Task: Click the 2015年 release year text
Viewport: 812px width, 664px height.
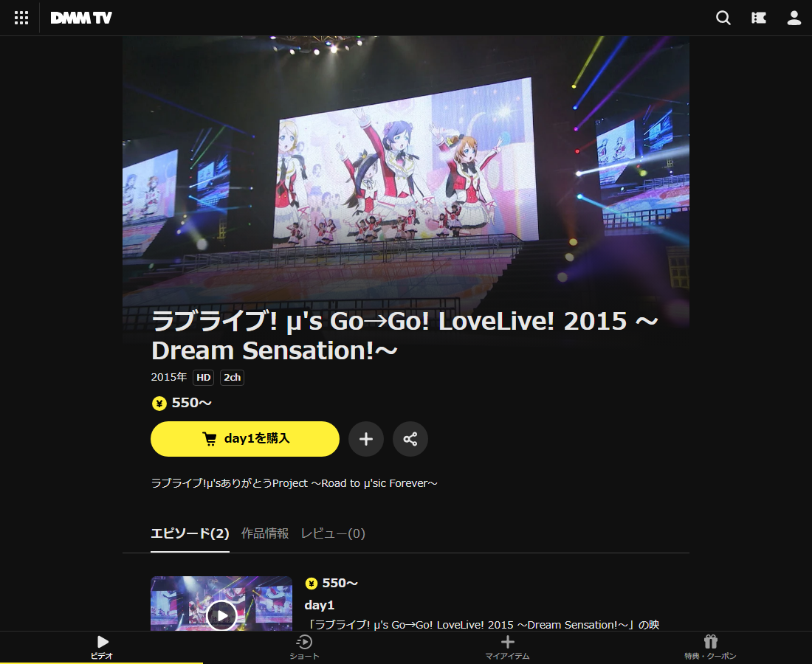Action: click(169, 377)
